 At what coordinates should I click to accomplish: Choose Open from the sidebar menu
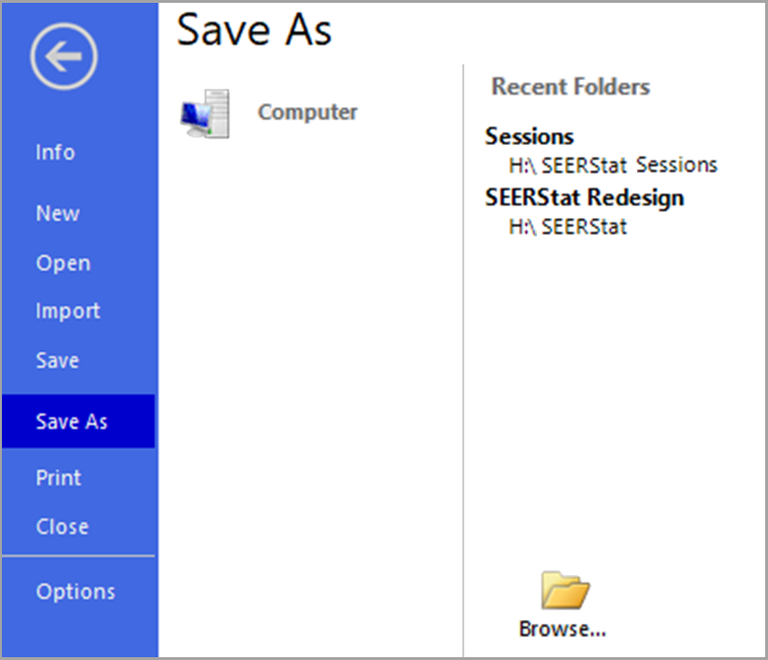click(x=63, y=263)
